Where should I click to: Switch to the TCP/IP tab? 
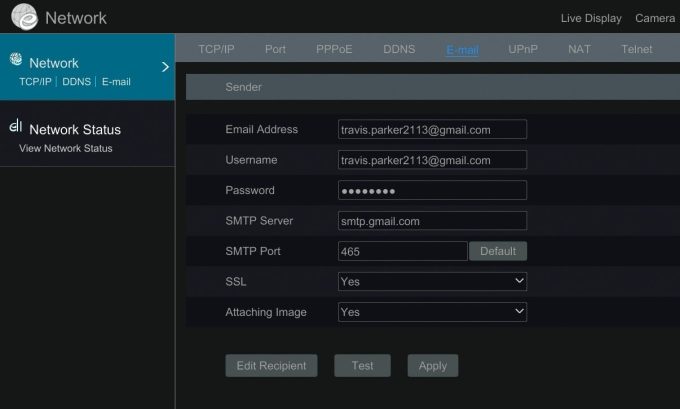click(215, 49)
